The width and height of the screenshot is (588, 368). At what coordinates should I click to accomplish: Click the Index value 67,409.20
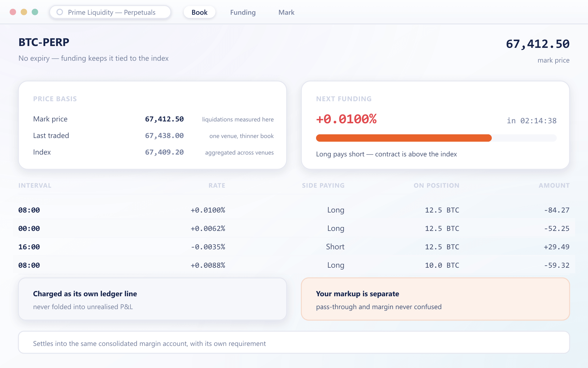[x=164, y=152]
